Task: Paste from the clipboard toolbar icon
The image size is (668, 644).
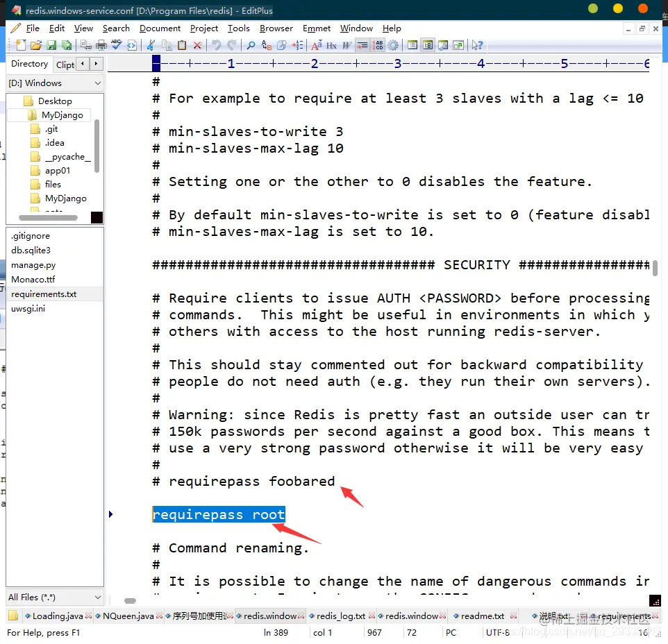Action: coord(182,45)
